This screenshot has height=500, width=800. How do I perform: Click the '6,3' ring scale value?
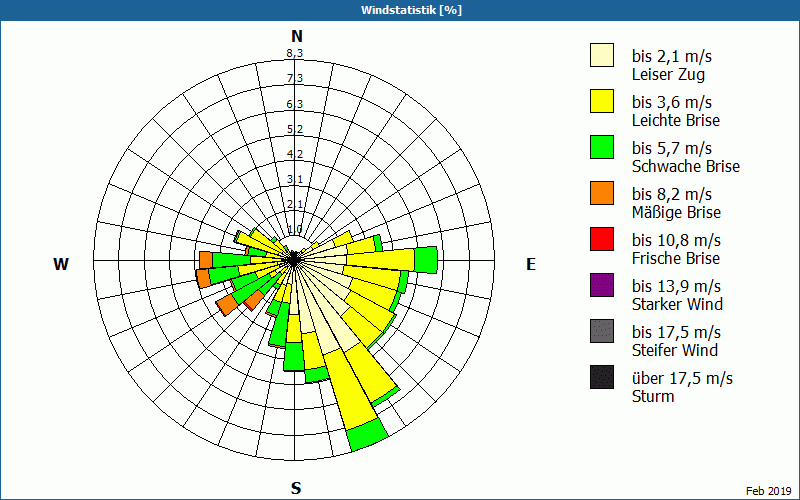[295, 104]
